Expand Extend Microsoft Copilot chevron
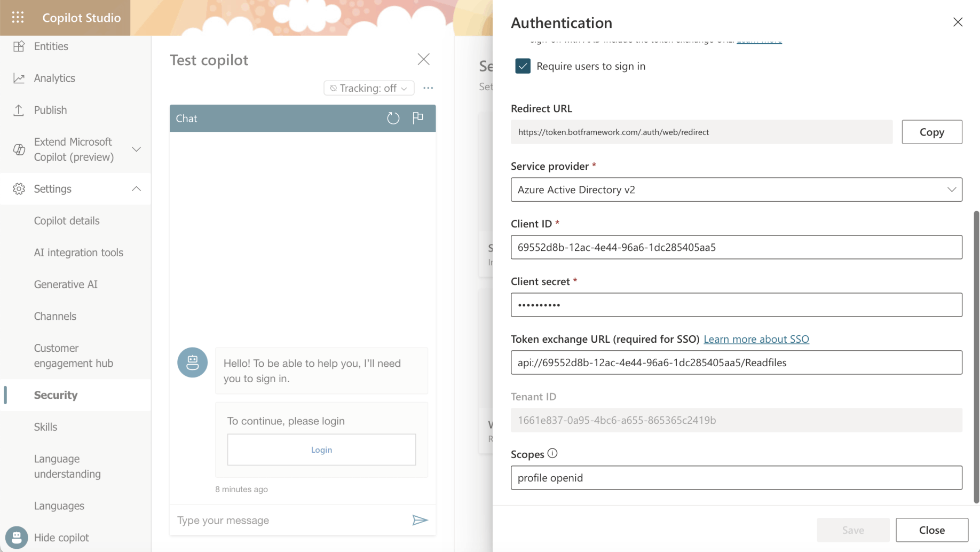 point(136,149)
